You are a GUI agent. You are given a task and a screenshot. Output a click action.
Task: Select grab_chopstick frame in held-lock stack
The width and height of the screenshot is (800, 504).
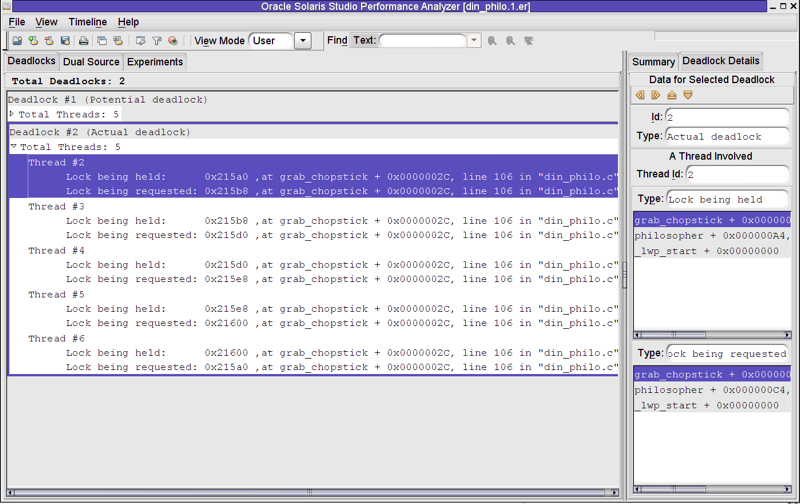712,220
